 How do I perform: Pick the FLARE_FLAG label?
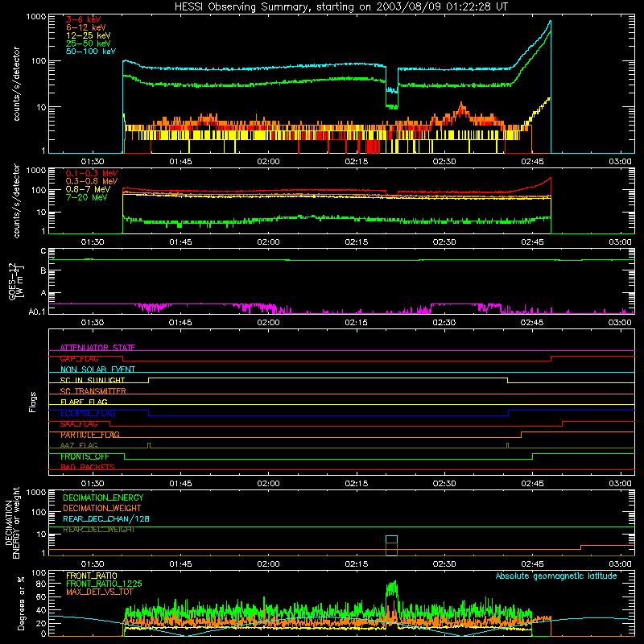coord(84,402)
